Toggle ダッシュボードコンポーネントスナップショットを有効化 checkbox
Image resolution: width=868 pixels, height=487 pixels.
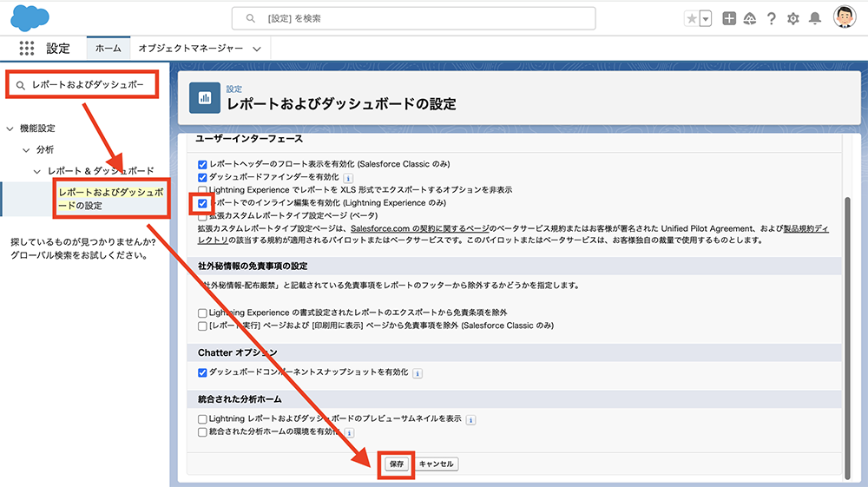point(202,372)
